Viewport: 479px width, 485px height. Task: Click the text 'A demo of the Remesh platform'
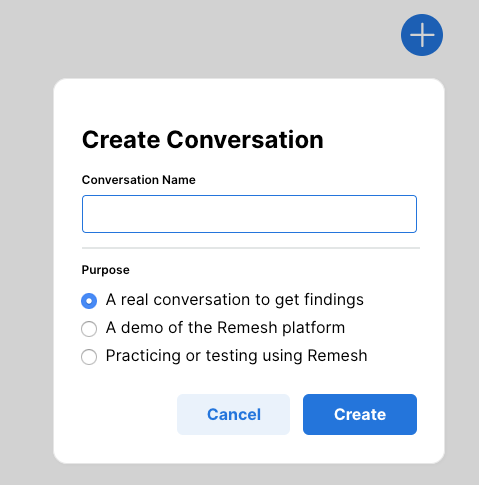point(225,328)
